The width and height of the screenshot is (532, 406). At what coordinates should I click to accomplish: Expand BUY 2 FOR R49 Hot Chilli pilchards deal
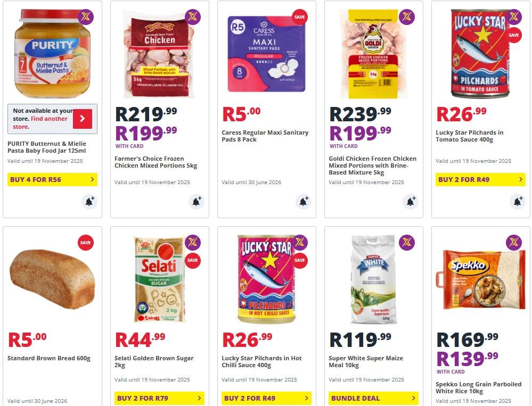(x=266, y=398)
